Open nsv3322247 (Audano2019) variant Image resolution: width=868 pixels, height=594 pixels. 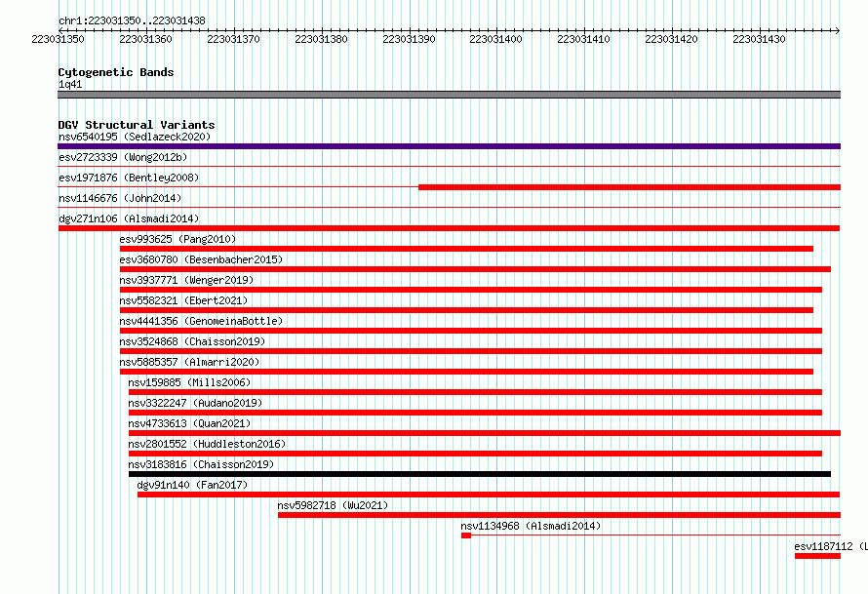pos(195,403)
